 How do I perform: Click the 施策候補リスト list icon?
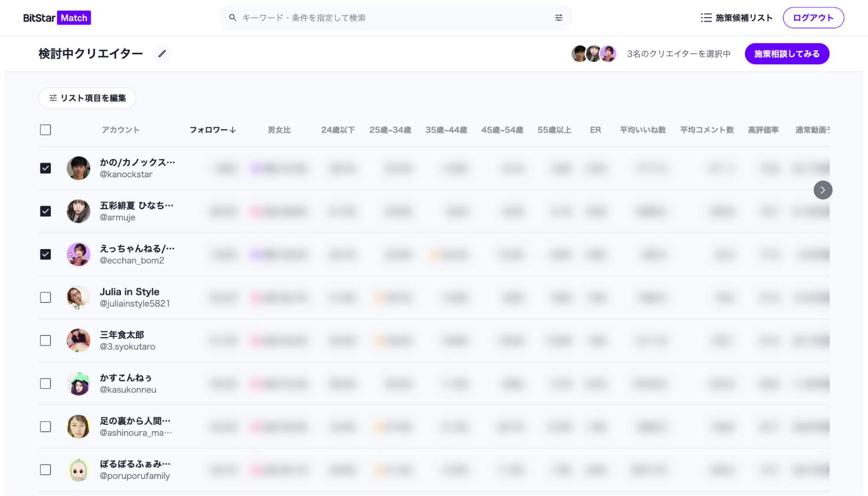point(706,18)
